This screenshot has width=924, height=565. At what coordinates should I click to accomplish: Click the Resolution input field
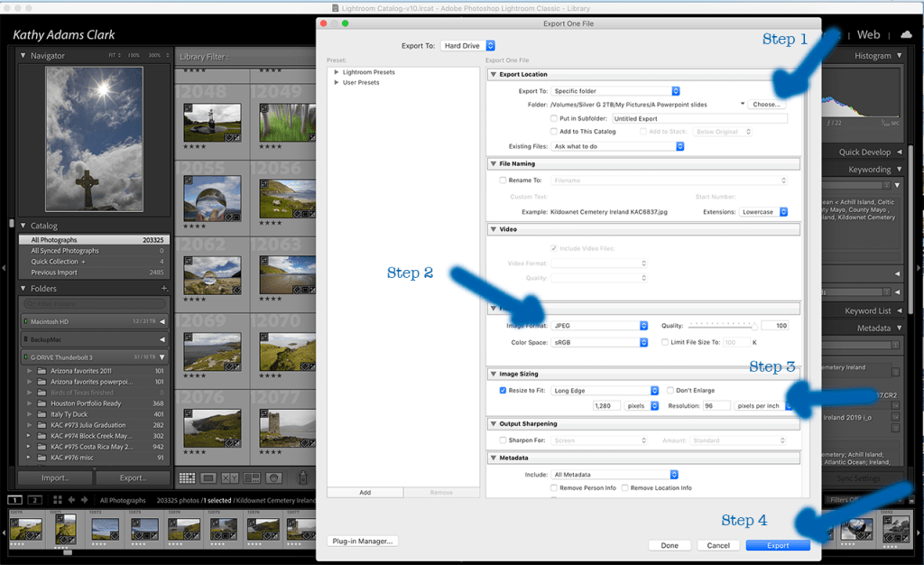tap(716, 406)
